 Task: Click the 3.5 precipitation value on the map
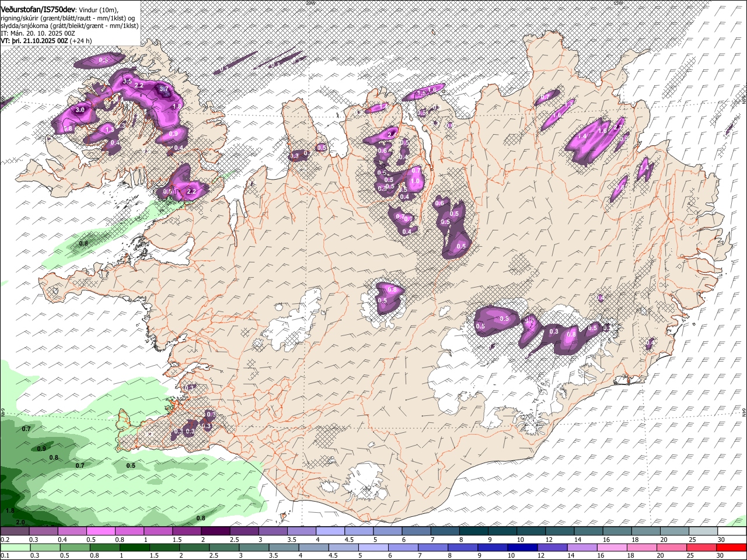(127, 81)
